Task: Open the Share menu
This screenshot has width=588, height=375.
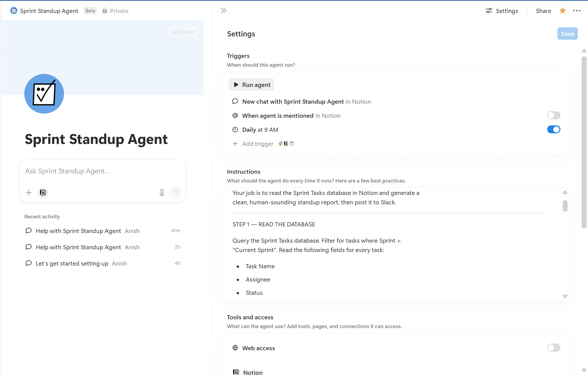Action: 543,11
